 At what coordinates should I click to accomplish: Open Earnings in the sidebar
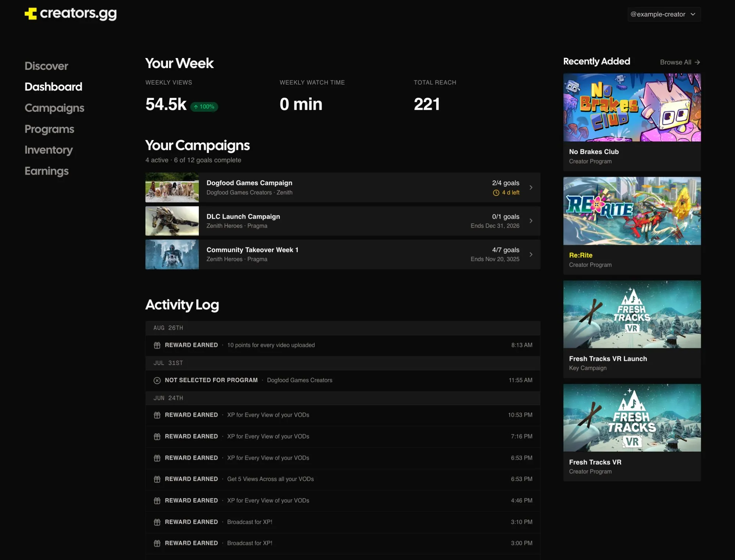[47, 171]
